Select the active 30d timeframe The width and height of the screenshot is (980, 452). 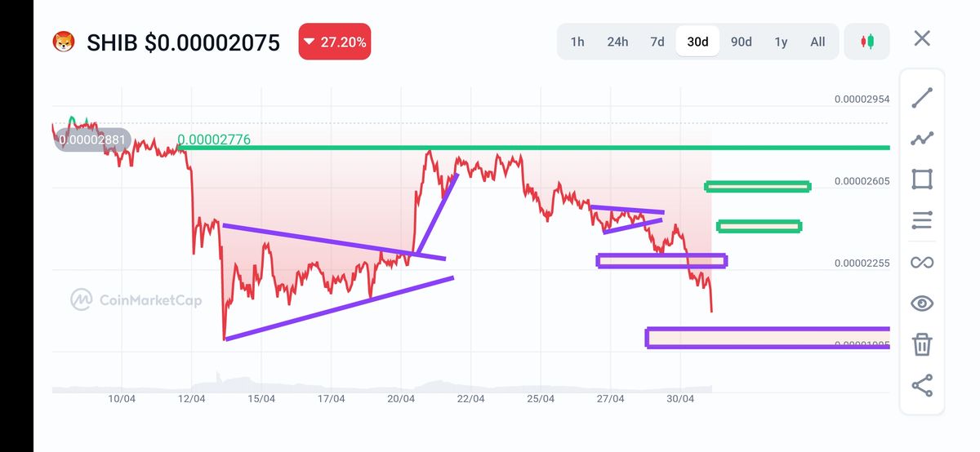pyautogui.click(x=697, y=42)
